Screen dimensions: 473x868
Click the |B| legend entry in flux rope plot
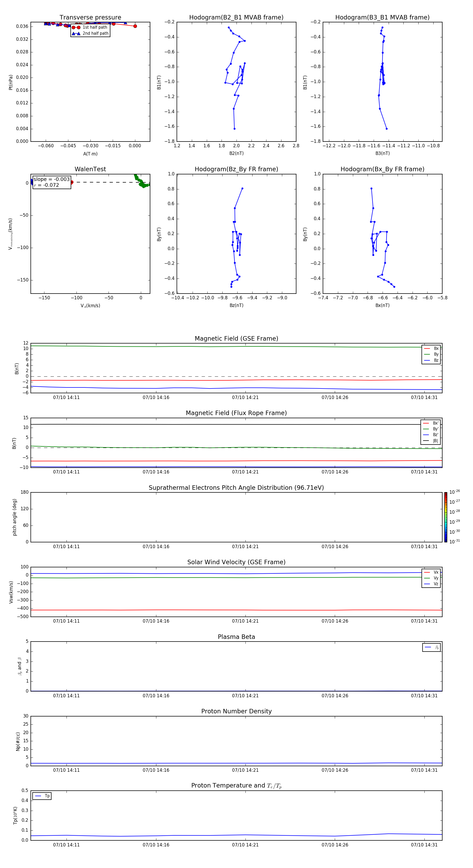431,441
